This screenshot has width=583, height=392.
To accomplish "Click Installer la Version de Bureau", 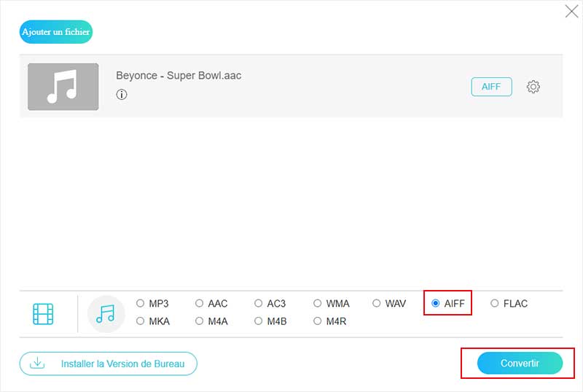I will point(109,364).
